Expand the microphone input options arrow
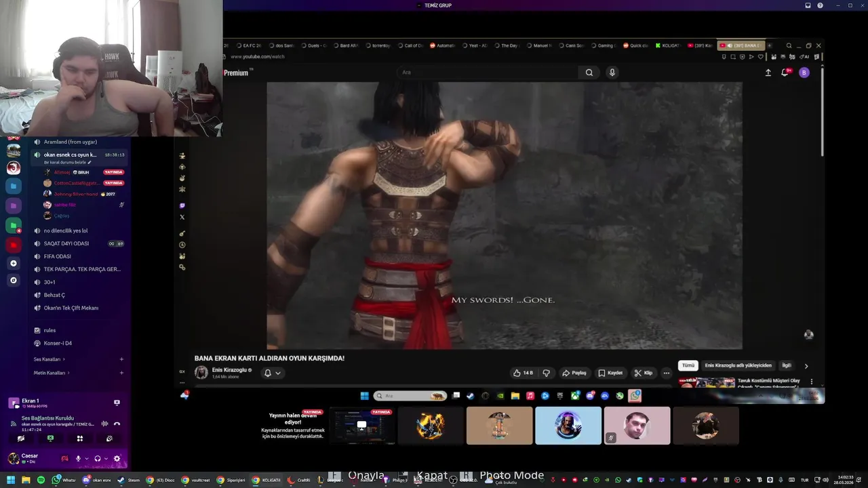This screenshot has height=488, width=868. click(x=86, y=459)
